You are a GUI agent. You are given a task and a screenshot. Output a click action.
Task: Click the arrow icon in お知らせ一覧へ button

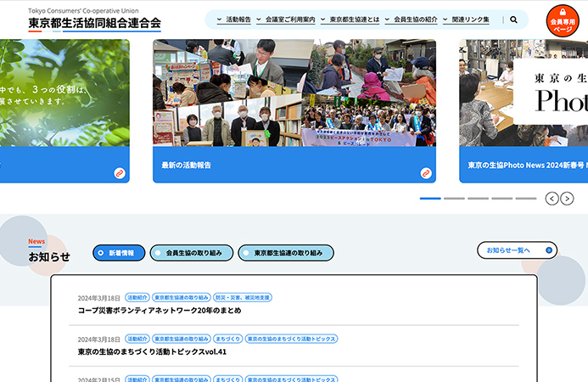(x=549, y=250)
